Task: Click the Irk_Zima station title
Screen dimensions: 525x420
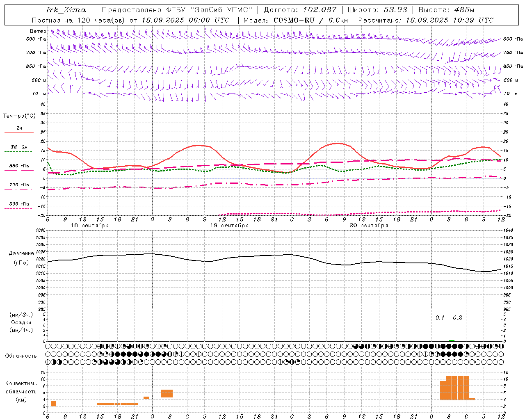Action: 66,10
